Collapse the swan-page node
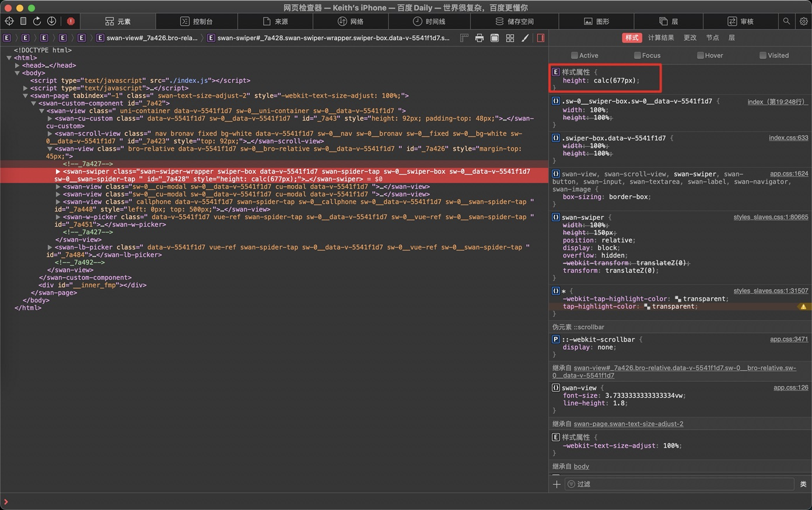This screenshot has width=812, height=510. tap(26, 96)
